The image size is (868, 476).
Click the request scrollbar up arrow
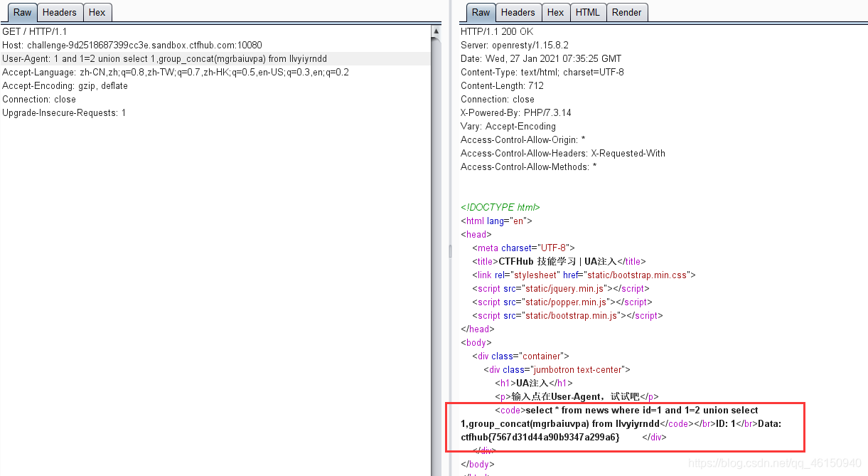point(436,31)
